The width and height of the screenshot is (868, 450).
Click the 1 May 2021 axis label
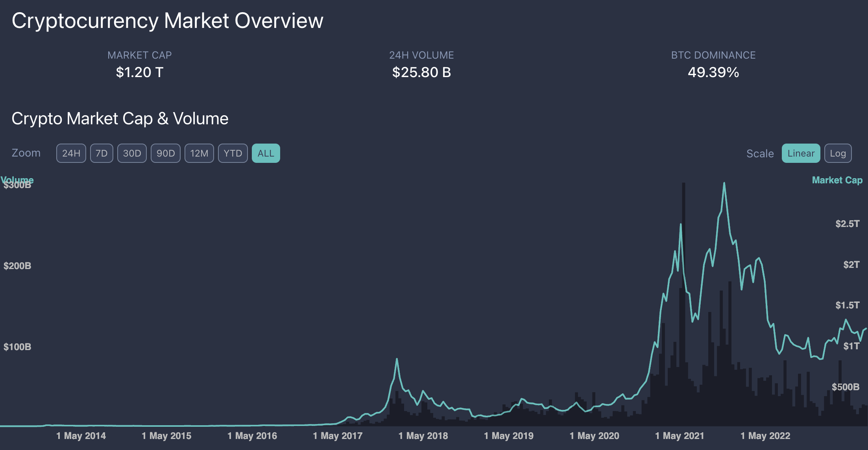pos(680,436)
